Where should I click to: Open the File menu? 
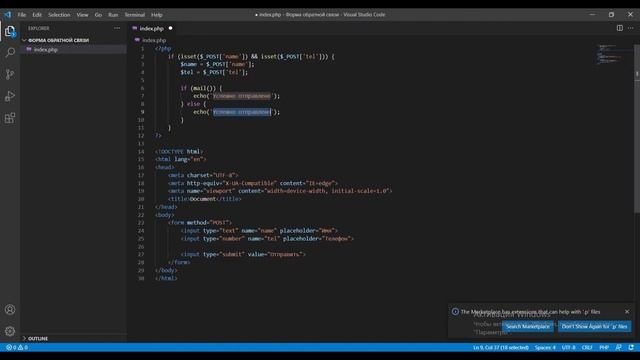coord(22,15)
